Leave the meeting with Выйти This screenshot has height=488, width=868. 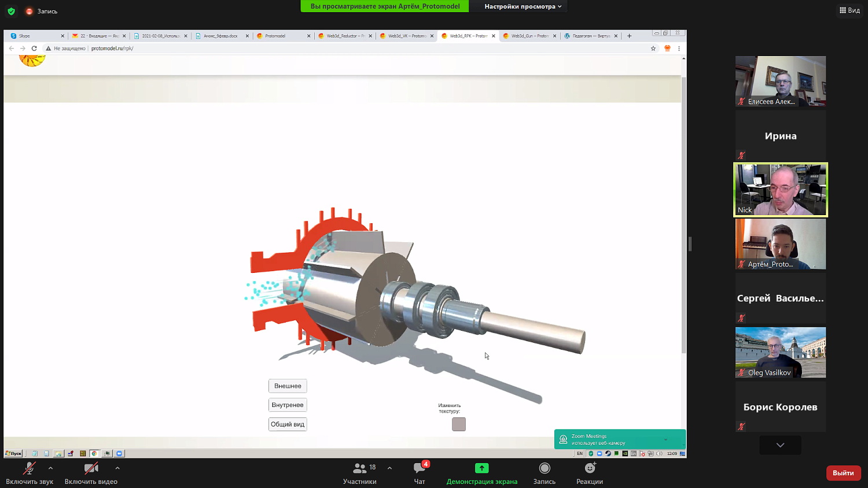tap(843, 473)
